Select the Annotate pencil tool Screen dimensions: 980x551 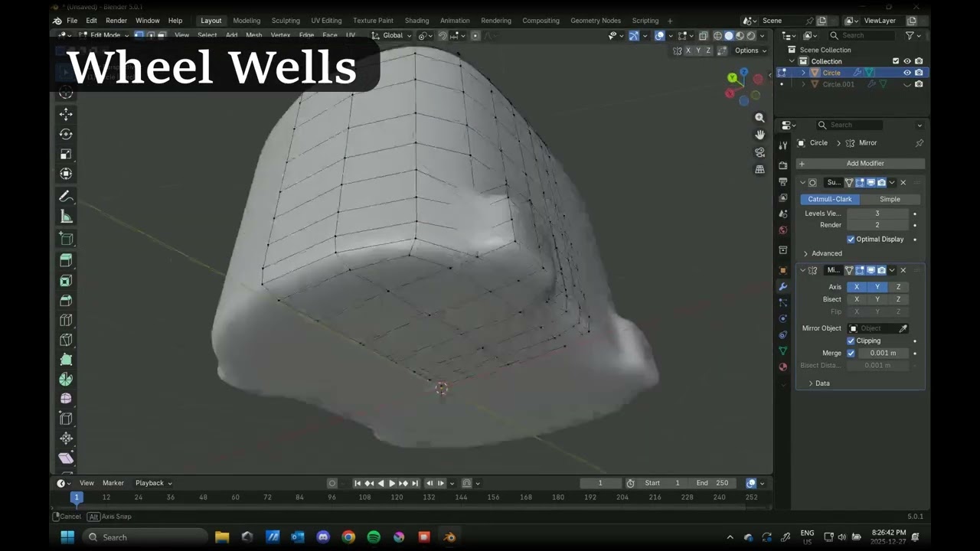point(66,197)
